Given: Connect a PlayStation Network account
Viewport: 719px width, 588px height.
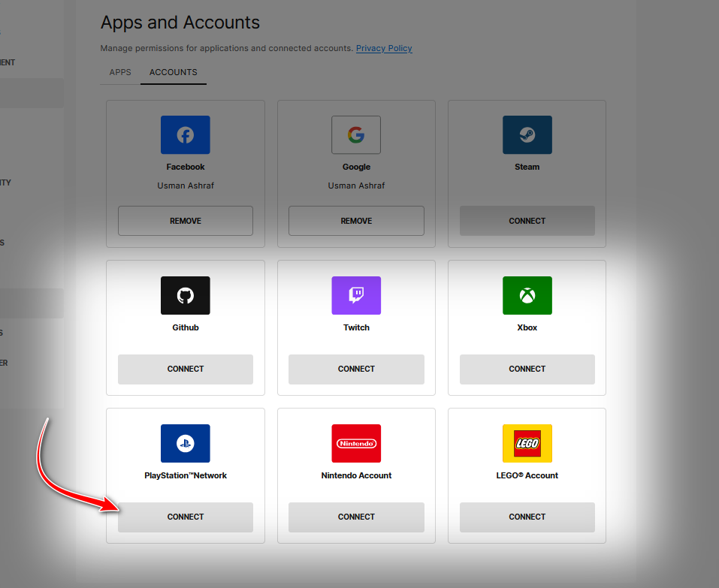Looking at the screenshot, I should [185, 517].
